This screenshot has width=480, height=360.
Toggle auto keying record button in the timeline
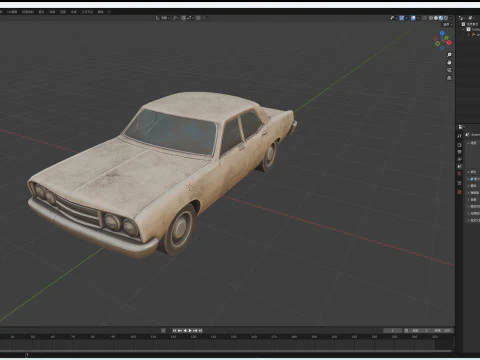coord(163,330)
